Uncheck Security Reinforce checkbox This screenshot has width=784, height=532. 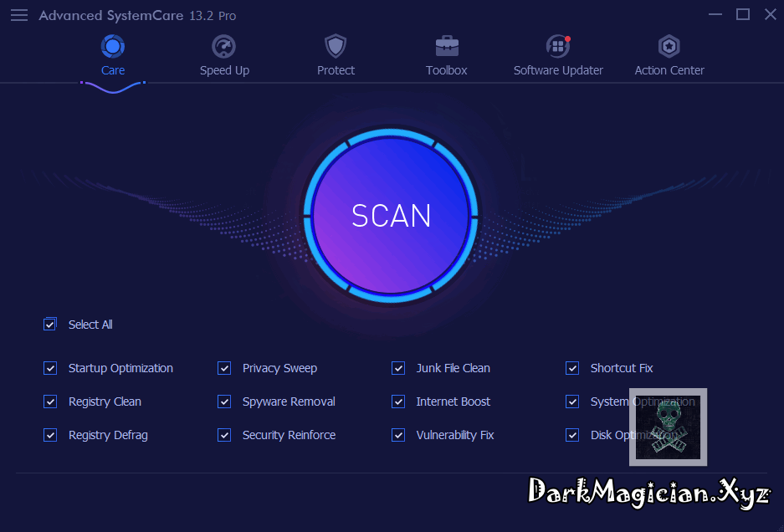pos(224,436)
